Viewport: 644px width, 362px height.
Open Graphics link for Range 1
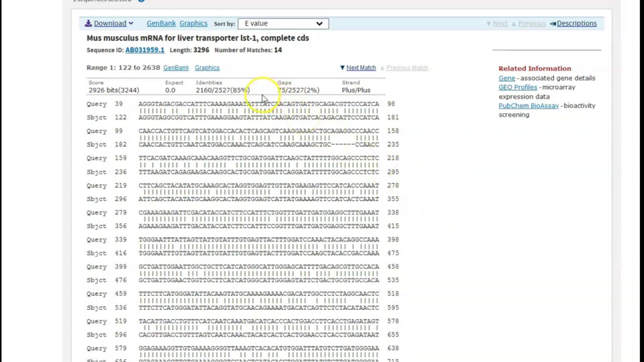207,67
